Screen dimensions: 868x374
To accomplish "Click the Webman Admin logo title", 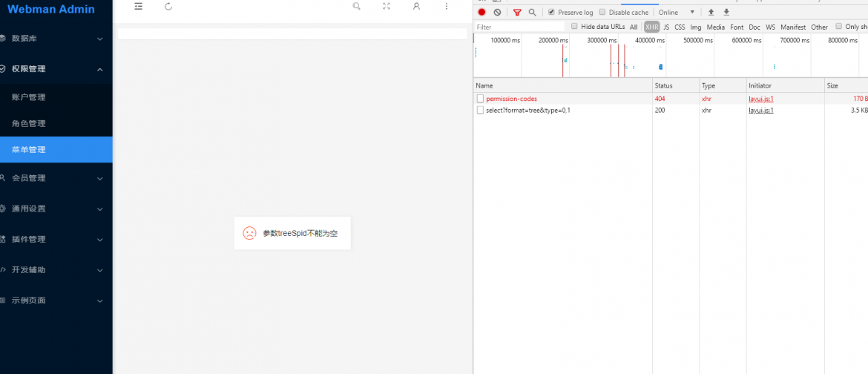I will tap(51, 10).
